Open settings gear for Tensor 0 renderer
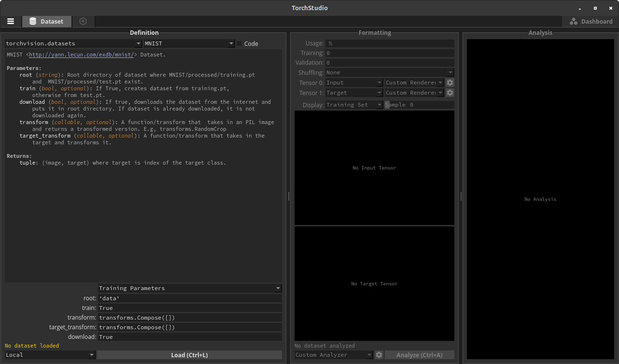The width and height of the screenshot is (619, 364). coord(450,82)
